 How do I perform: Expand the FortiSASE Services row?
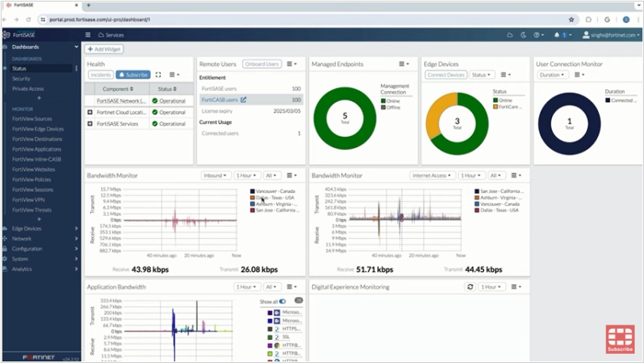(90, 123)
